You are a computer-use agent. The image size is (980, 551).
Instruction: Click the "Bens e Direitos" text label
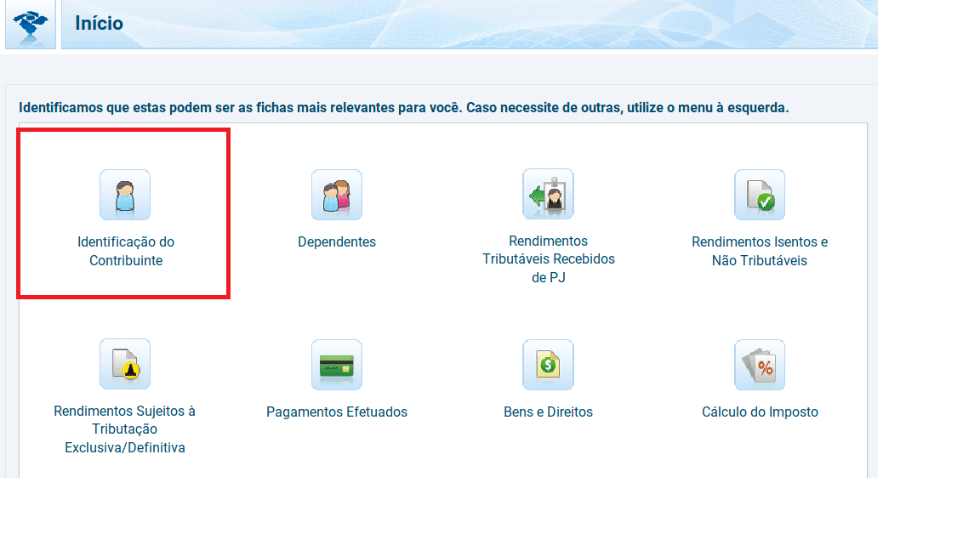pos(548,412)
